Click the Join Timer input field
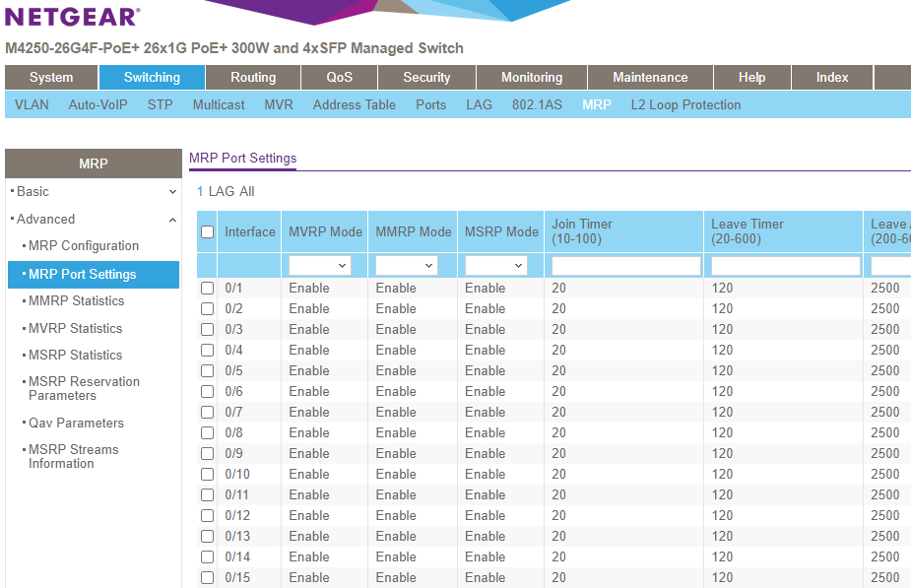This screenshot has height=588, width=911. coord(625,266)
